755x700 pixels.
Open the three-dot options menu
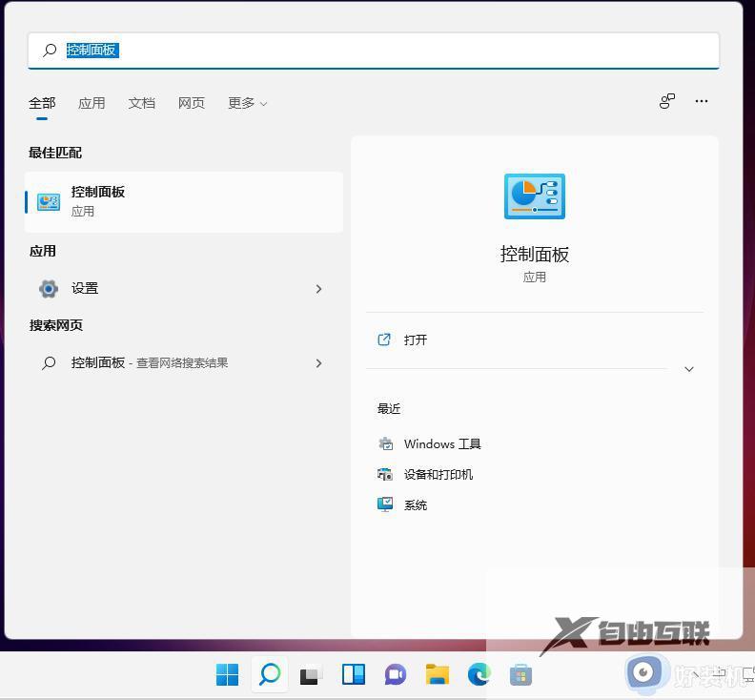pos(701,101)
